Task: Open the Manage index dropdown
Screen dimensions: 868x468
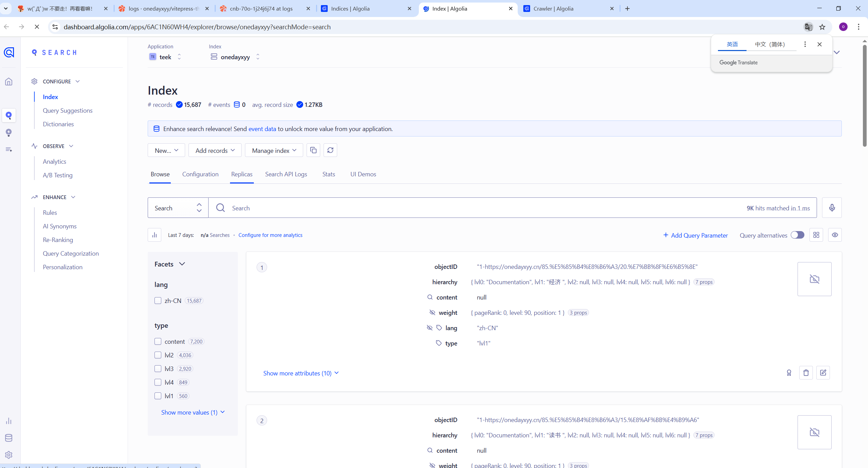Action: (x=274, y=150)
